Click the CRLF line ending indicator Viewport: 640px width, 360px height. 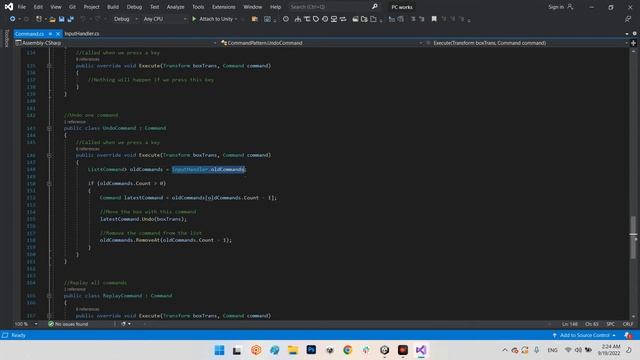(x=628, y=324)
